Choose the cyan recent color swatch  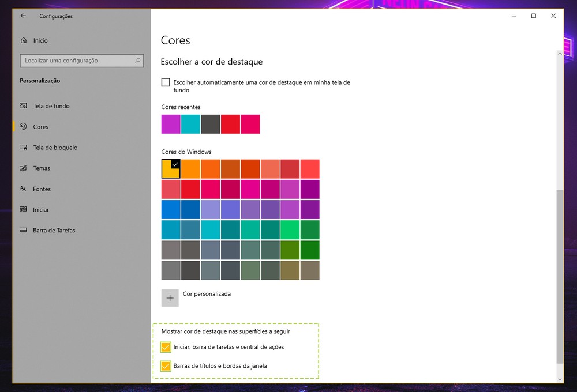(x=190, y=124)
